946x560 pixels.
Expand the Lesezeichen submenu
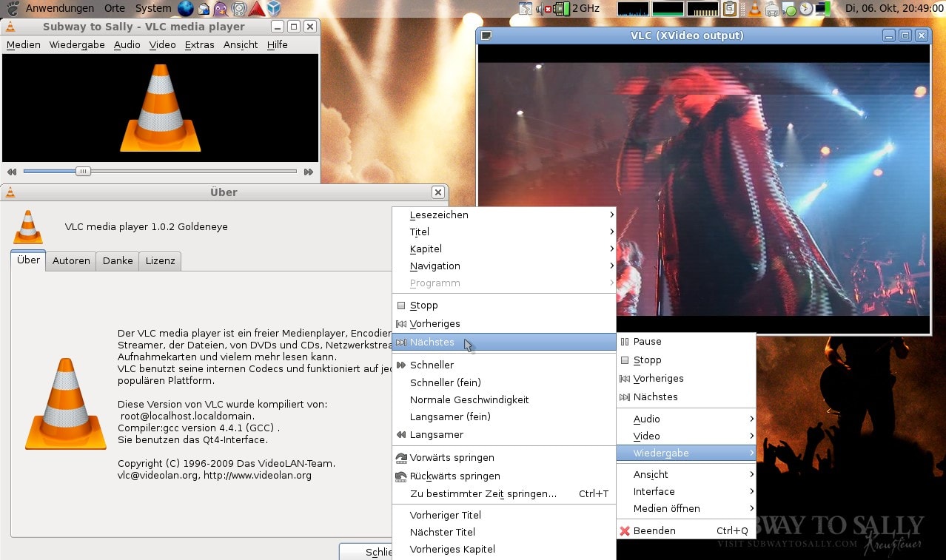(x=440, y=215)
